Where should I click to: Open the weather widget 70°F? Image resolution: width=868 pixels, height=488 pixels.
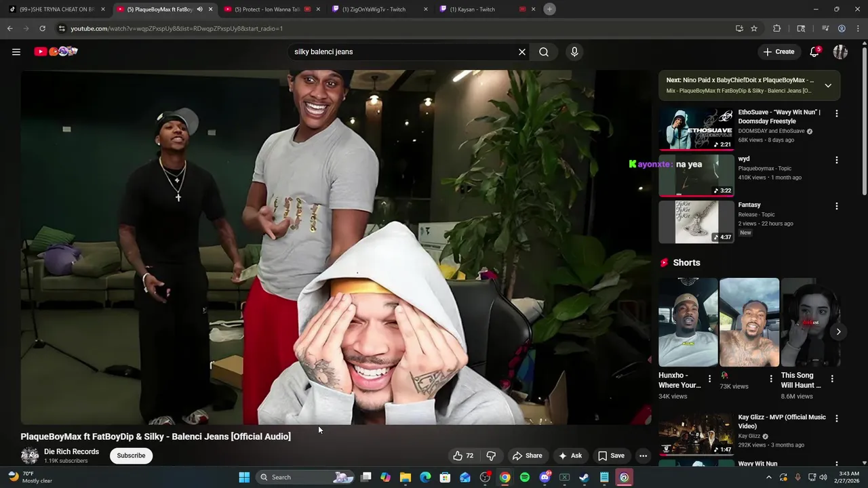coord(30,477)
